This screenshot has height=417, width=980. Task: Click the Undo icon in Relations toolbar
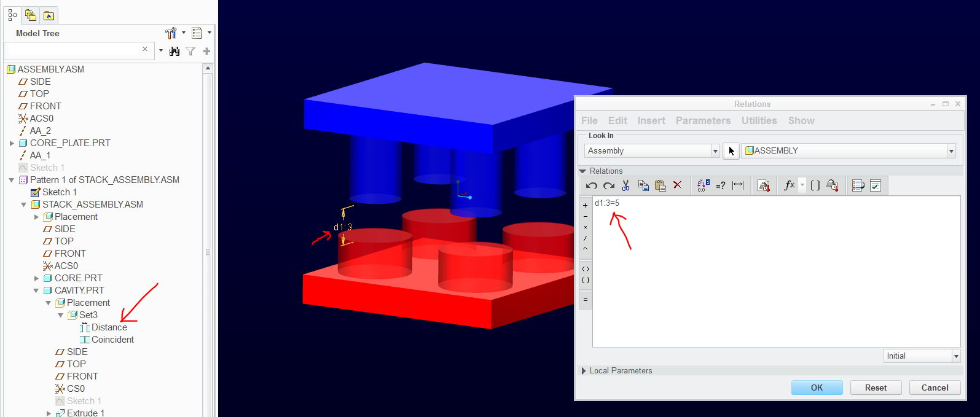pos(592,185)
